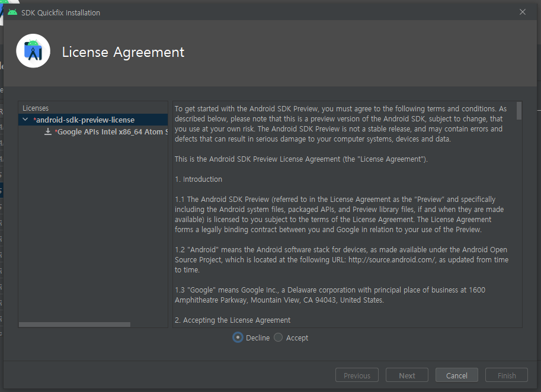
Task: Click the "License Agreement" heading
Action: (x=123, y=52)
